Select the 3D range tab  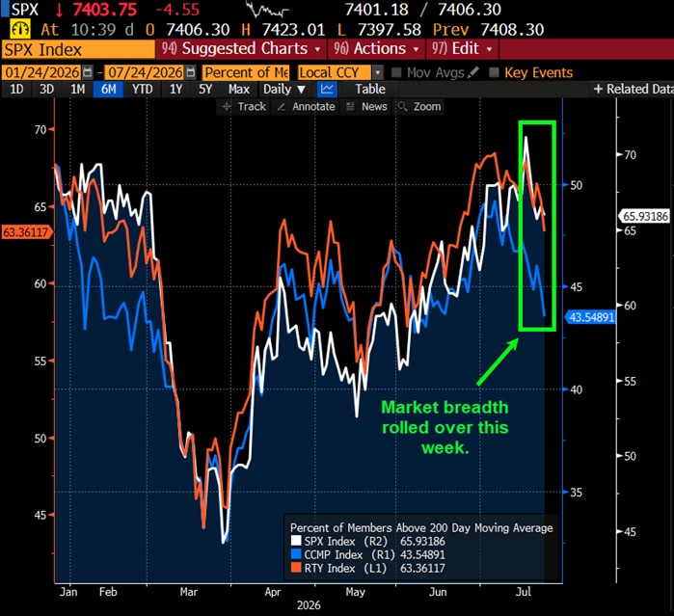point(47,89)
